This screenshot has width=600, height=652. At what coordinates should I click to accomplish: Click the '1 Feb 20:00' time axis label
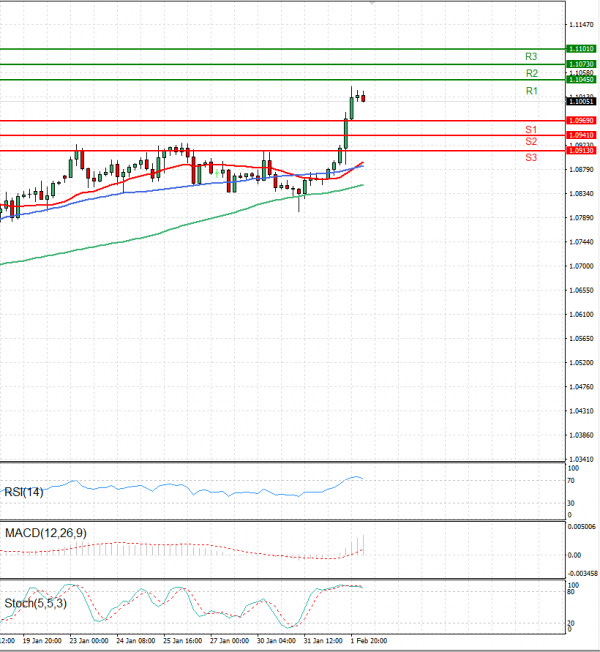point(367,640)
